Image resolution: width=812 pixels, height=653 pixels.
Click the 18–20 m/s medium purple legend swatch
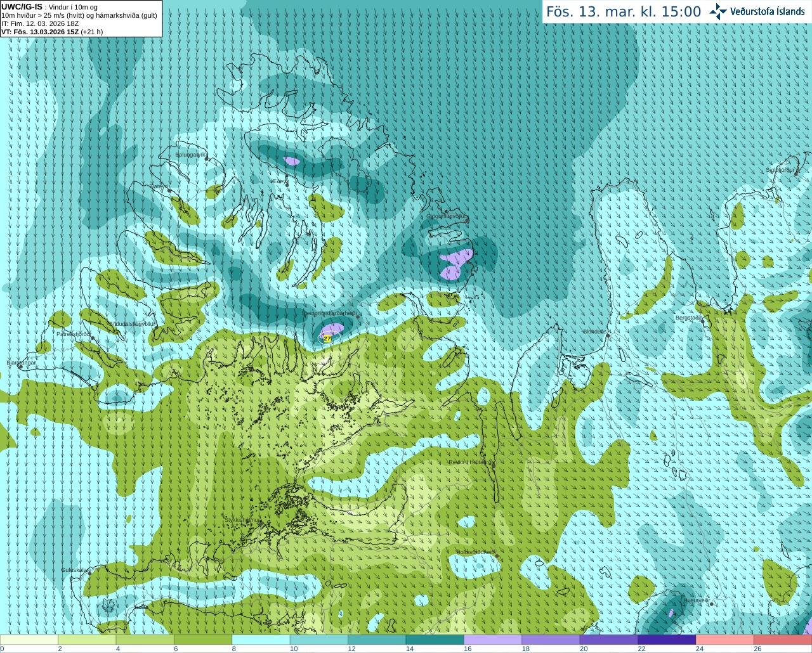551,640
